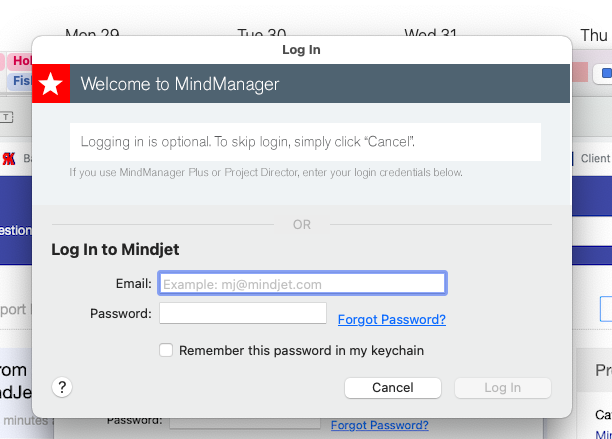
Task: Click the pink "Ho" calendar tag
Action: pos(19,62)
